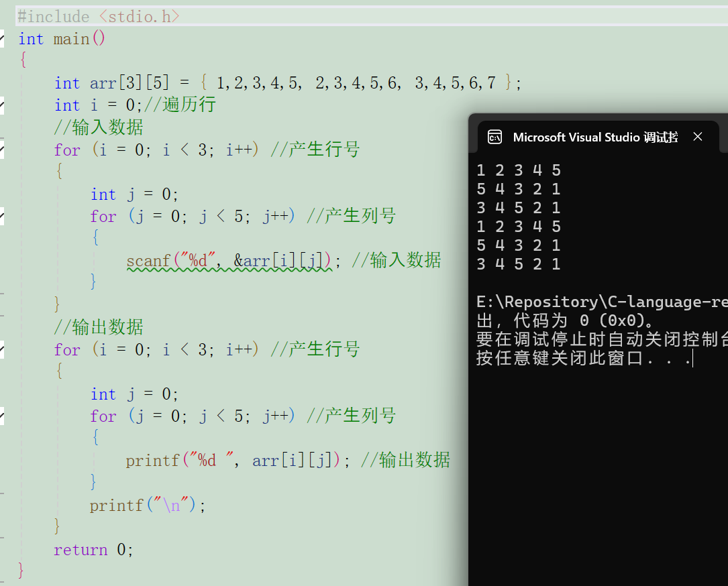Click the 要在调试停止时自动关闭控制台 console line

tap(602, 340)
